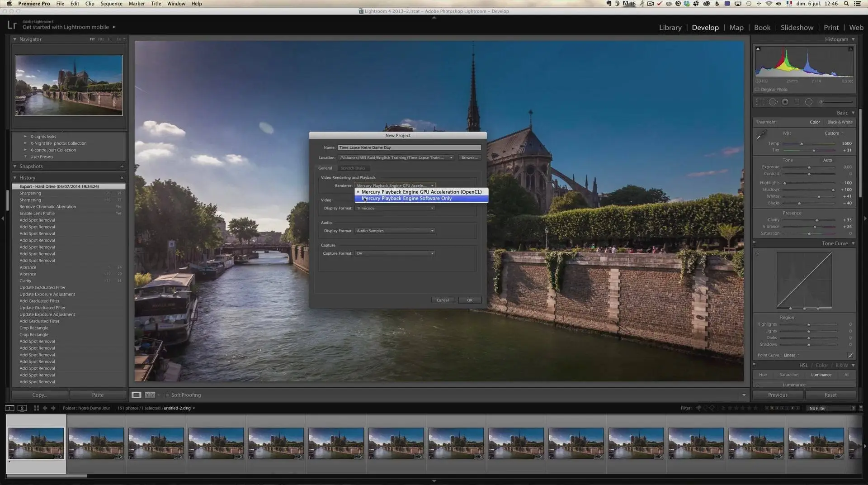This screenshot has width=868, height=485.
Task: Open Video Display Format Timecode dropdown
Action: coord(395,208)
